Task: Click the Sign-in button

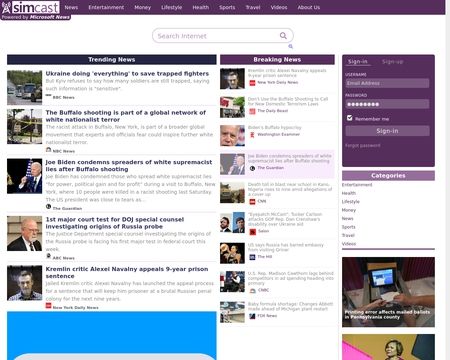Action: (387, 131)
